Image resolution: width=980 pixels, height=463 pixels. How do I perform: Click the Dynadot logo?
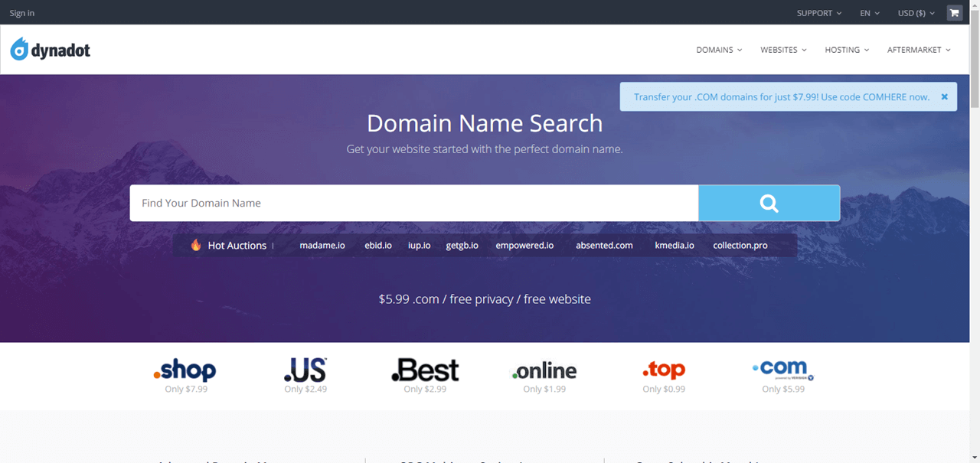click(51, 50)
